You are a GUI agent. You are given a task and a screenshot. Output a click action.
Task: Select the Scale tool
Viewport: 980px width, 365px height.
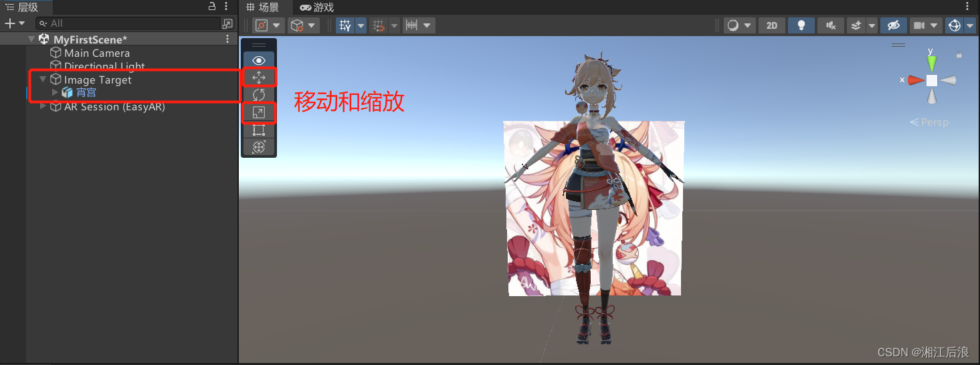click(x=259, y=112)
